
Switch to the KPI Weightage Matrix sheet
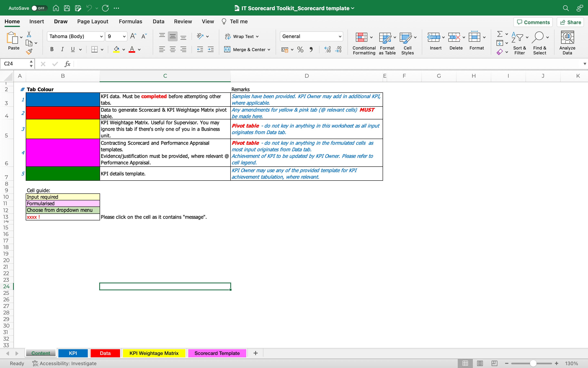(154, 353)
